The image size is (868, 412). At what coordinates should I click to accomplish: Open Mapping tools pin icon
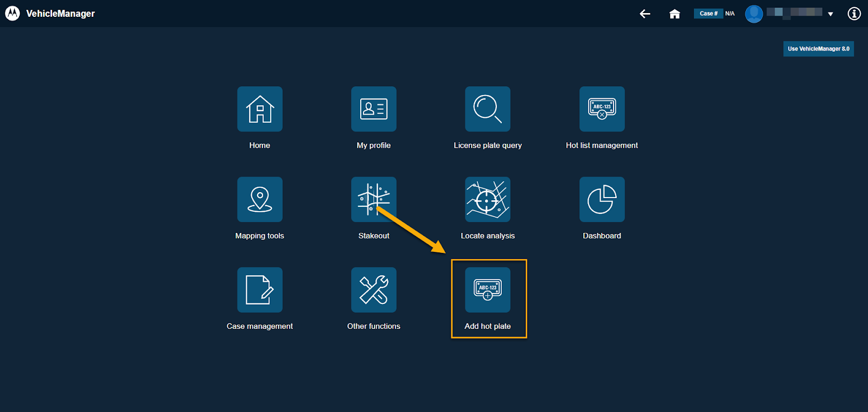(260, 199)
